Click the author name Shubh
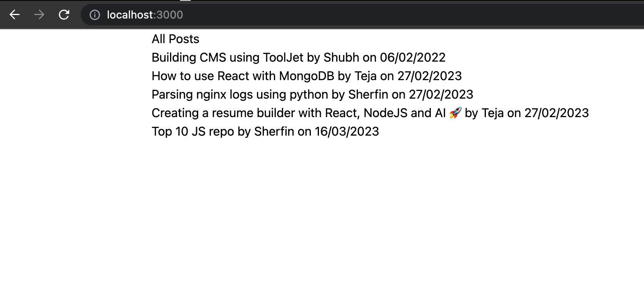 (341, 57)
